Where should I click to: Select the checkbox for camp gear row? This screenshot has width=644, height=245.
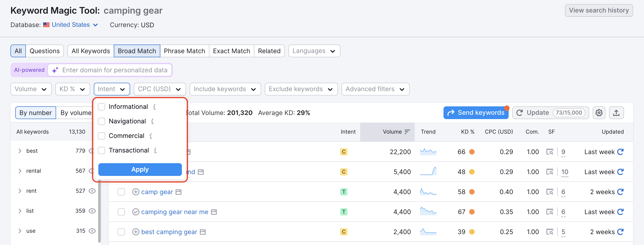point(121,192)
